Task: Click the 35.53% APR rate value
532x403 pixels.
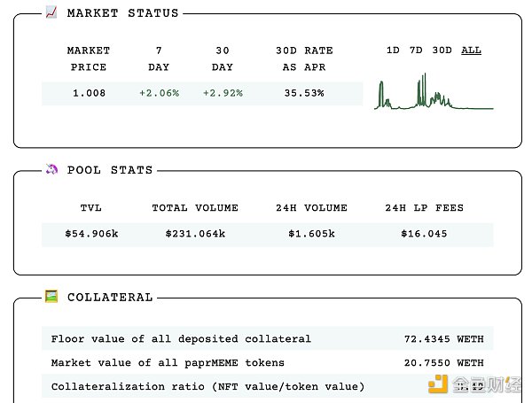Action: (x=304, y=93)
